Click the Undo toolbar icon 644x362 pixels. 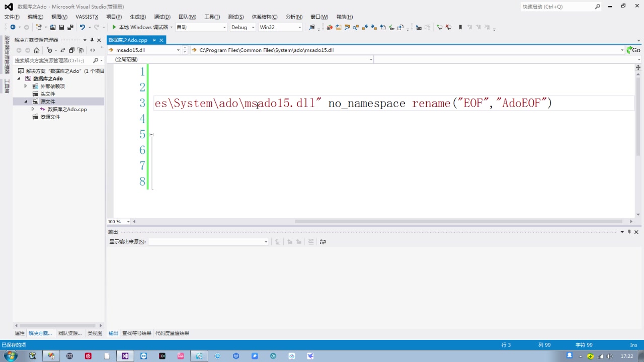pyautogui.click(x=83, y=27)
